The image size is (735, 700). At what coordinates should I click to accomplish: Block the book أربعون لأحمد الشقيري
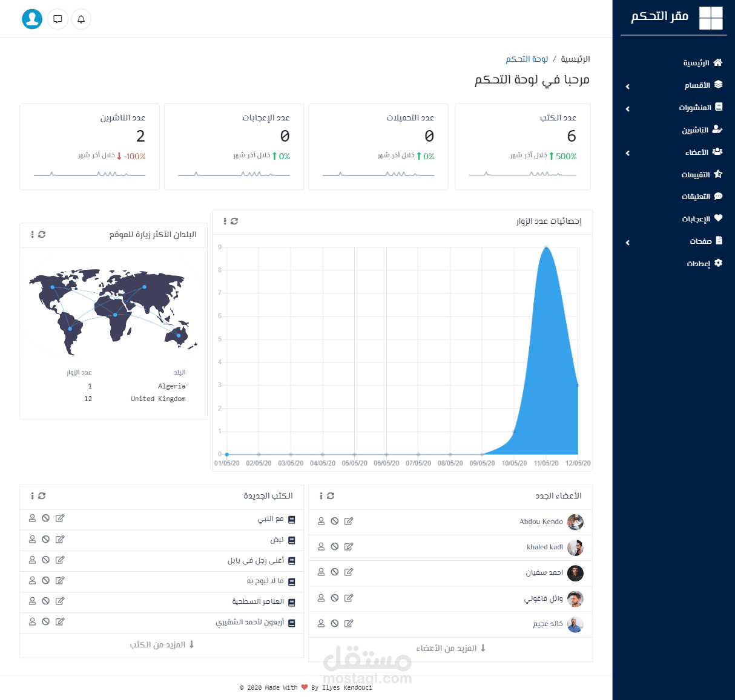46,622
